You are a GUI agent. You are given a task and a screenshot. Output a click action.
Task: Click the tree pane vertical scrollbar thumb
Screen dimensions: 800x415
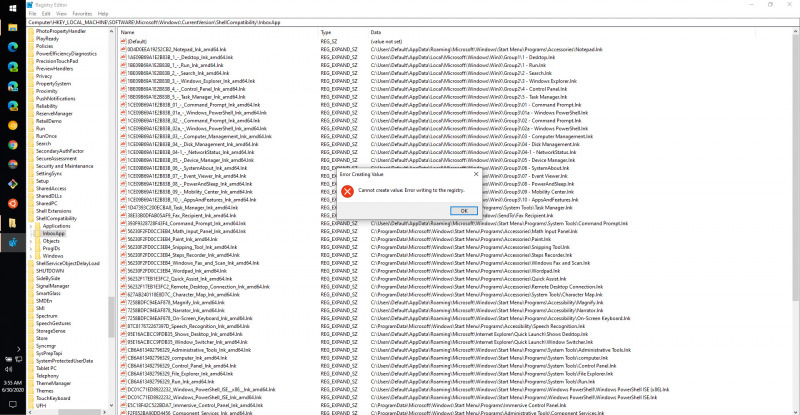point(111,317)
